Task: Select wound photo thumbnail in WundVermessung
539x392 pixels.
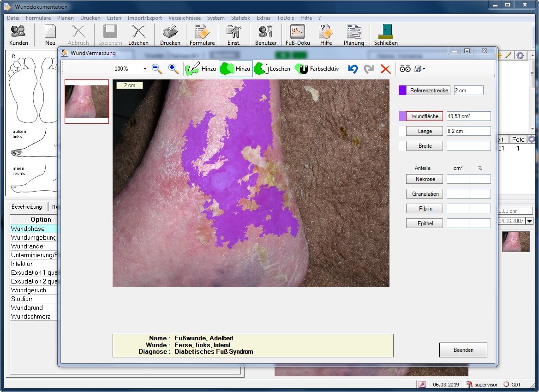Action: click(x=87, y=102)
